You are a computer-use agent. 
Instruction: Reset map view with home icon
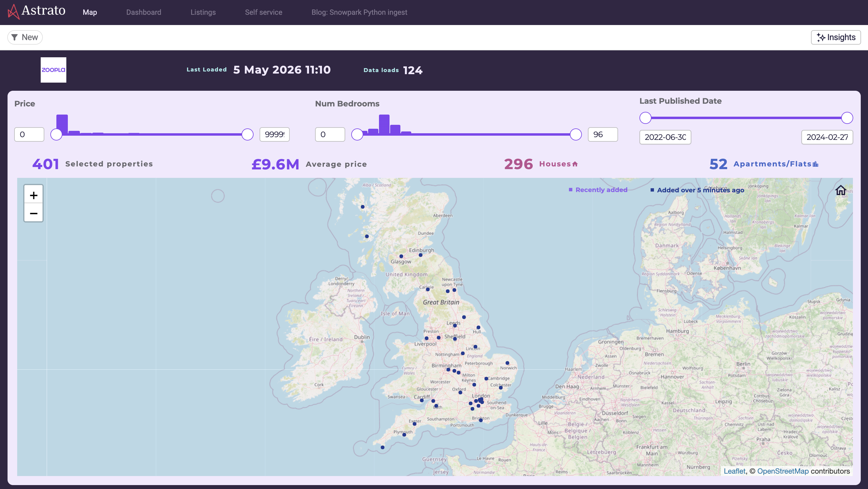tap(841, 190)
